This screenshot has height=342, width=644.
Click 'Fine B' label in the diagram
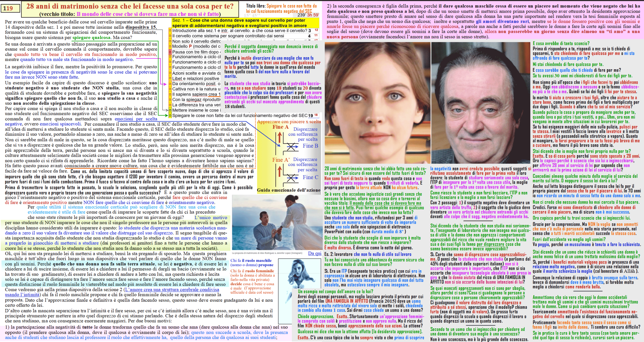coord(310,146)
